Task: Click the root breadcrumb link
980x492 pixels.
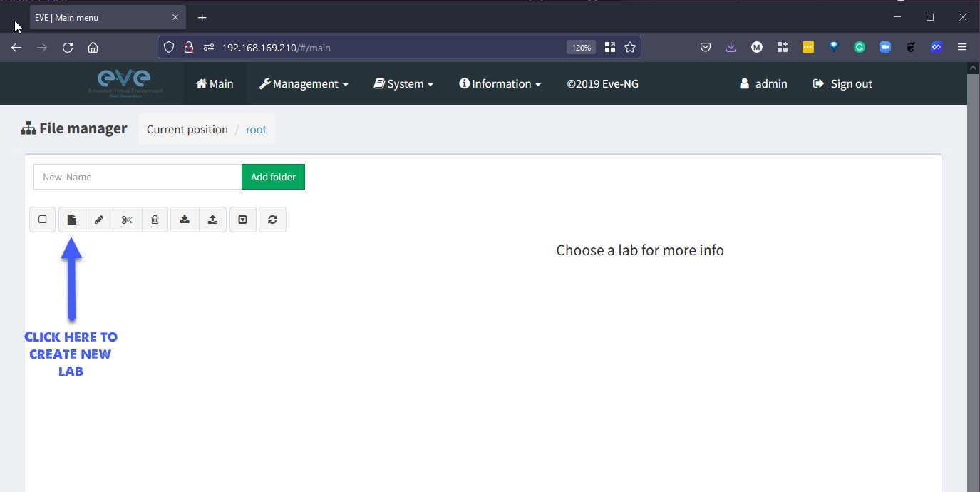Action: 256,130
